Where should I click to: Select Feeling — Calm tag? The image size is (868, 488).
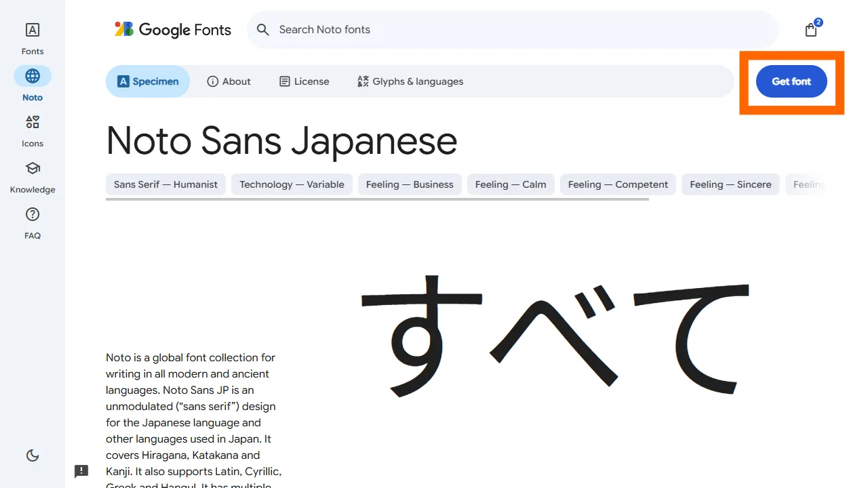511,184
